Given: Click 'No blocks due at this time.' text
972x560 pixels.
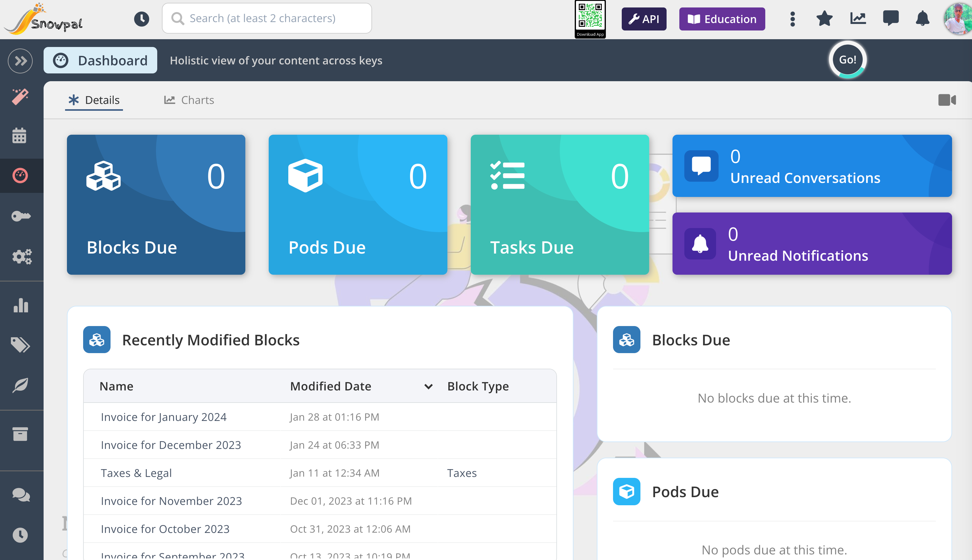Looking at the screenshot, I should click(774, 398).
